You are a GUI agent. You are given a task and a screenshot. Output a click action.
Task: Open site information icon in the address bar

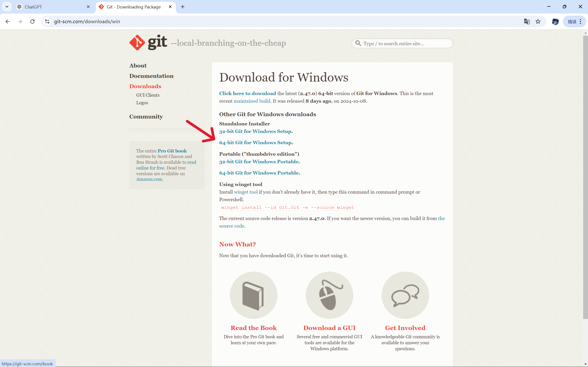tap(47, 21)
